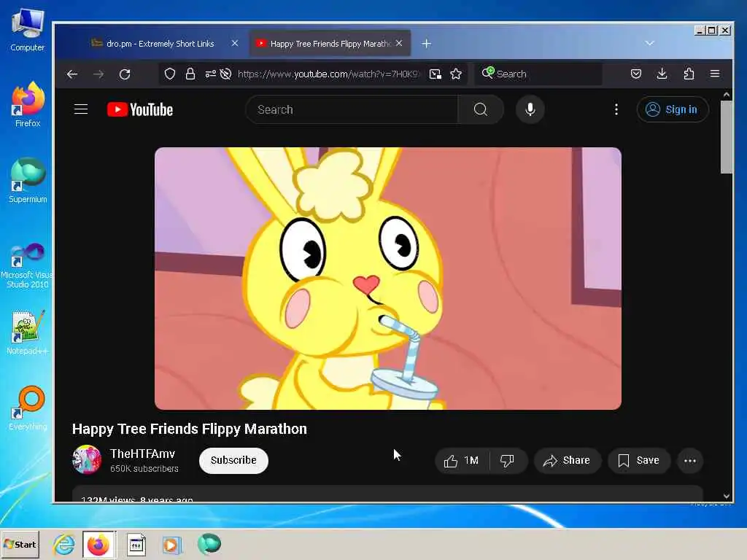
Task: Select Microsoft Visual Studio 2010 desktop shortcut
Action: (x=27, y=265)
